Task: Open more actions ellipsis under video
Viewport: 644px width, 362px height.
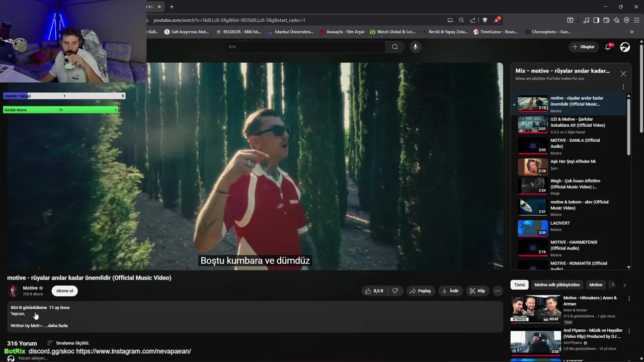Action: click(498, 291)
